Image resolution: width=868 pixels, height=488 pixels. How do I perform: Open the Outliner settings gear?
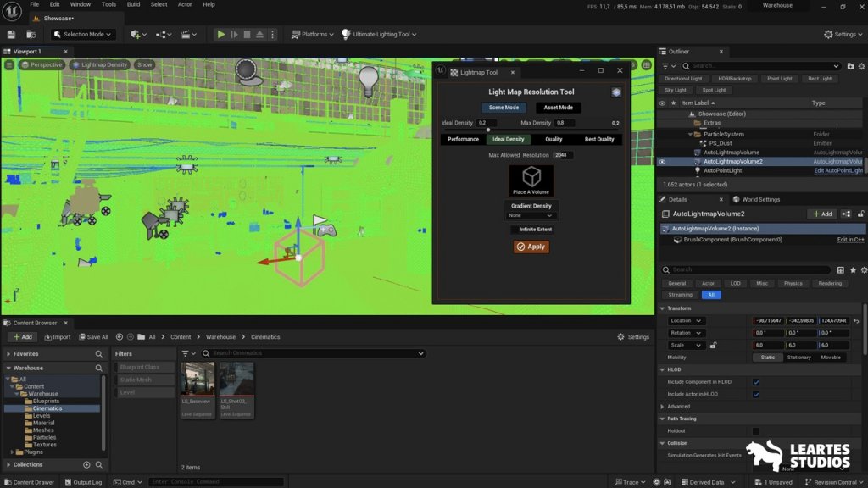pos(862,66)
